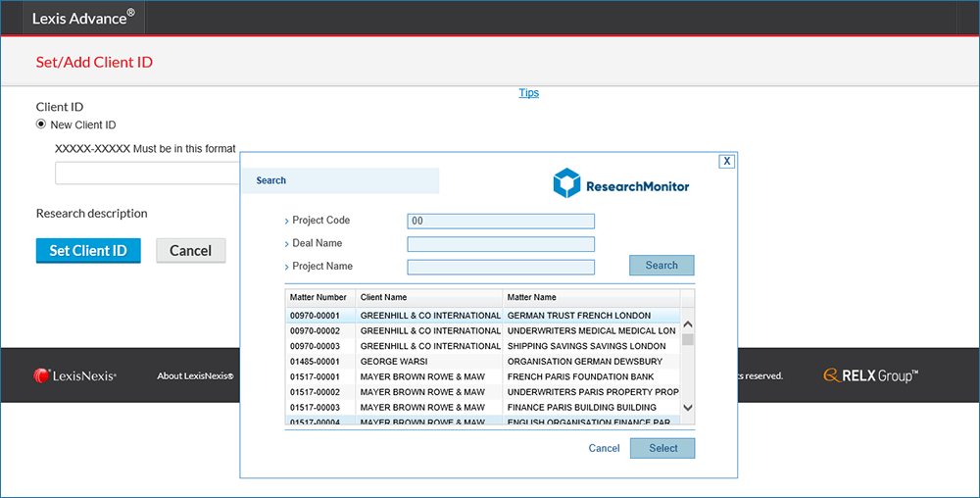The height and width of the screenshot is (498, 980).
Task: Click FRENCH PARIS FOUNDATION BANK matter name
Action: [580, 376]
